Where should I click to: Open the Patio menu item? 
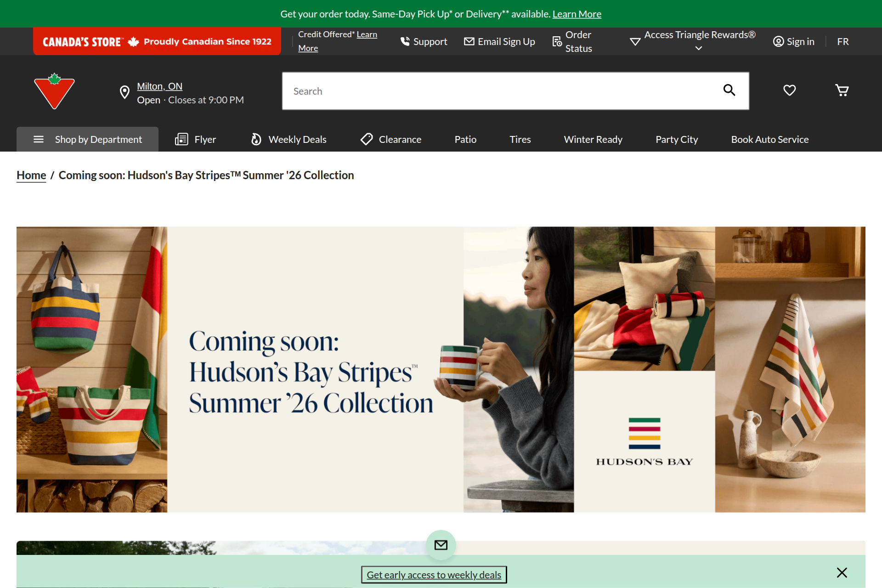pos(465,139)
